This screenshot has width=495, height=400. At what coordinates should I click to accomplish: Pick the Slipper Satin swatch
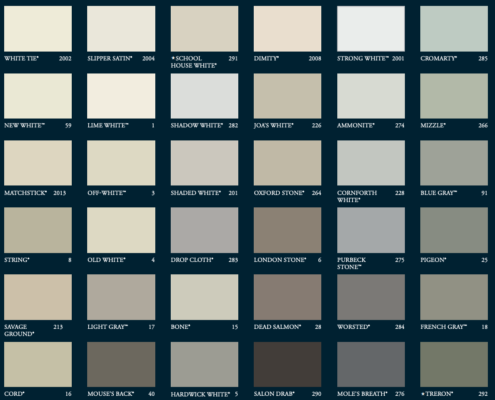click(x=121, y=29)
